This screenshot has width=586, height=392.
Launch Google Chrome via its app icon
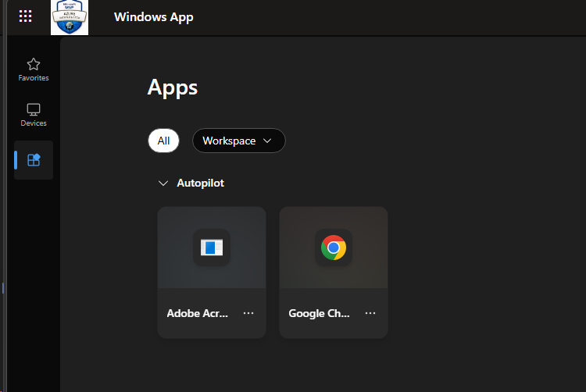[334, 248]
